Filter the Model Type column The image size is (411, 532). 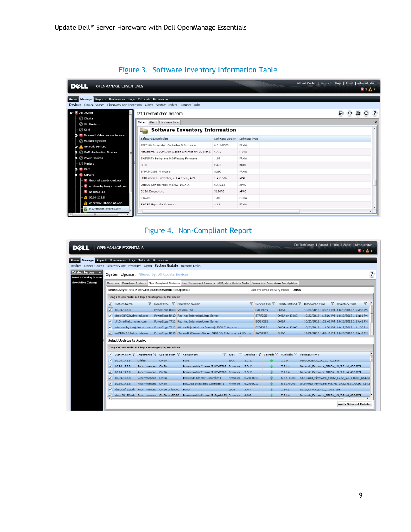coord(173,304)
